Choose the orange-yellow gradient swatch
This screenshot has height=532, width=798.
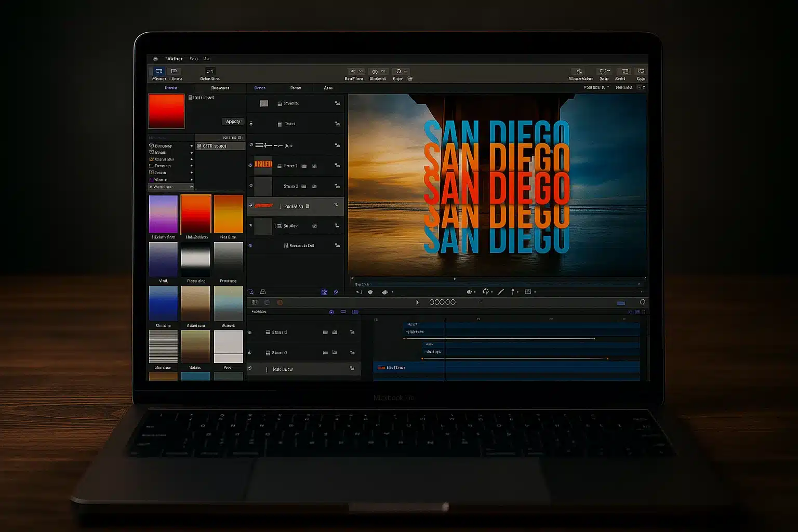point(229,214)
